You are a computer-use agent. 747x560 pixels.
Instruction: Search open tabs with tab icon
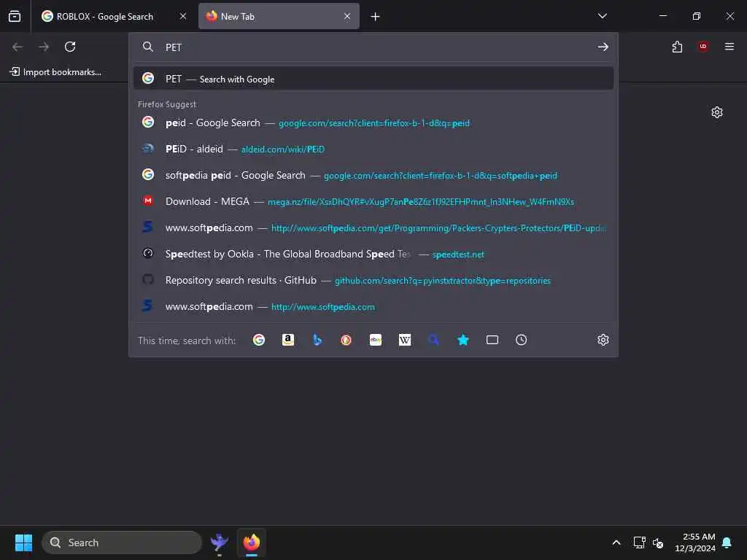tap(492, 340)
